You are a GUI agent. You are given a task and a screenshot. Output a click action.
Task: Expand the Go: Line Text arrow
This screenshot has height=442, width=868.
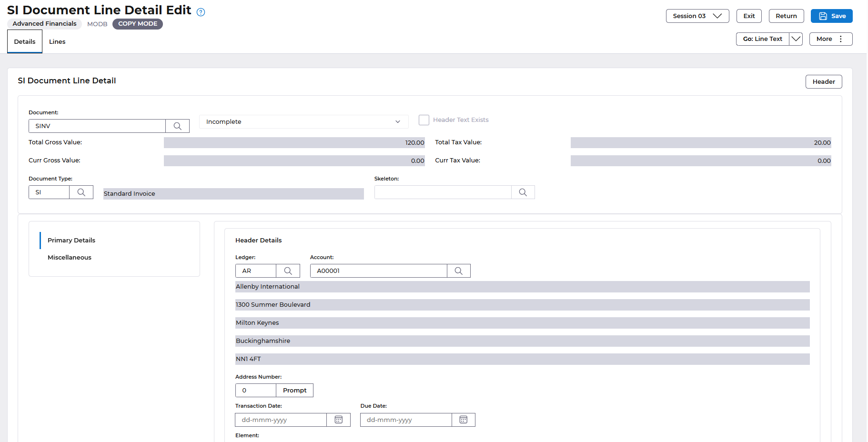point(796,39)
